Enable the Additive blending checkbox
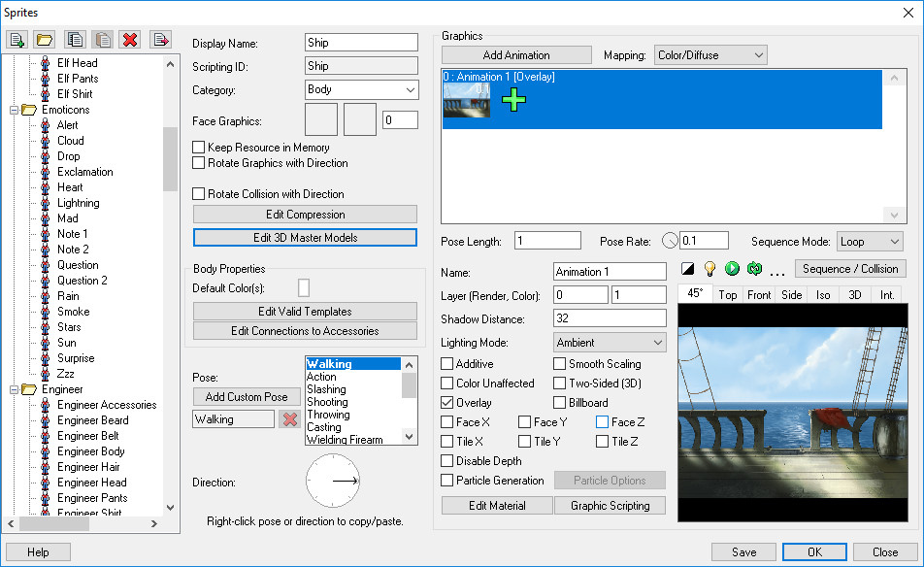The width and height of the screenshot is (924, 567). point(448,363)
